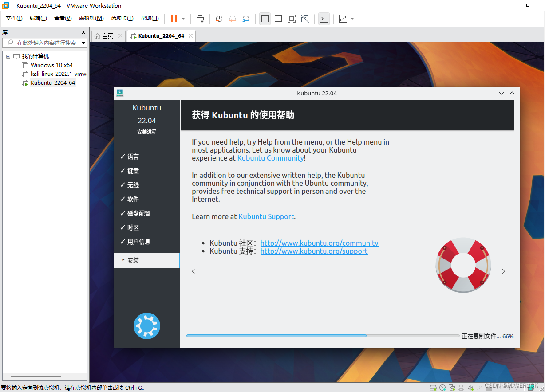
Task: Open the 虚拟机(M) menu
Action: 91,18
